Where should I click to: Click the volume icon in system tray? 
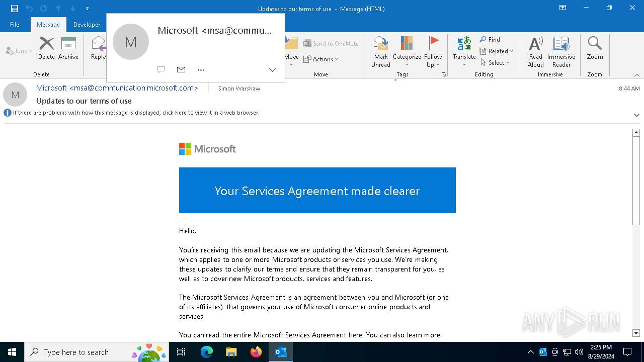pos(579,352)
